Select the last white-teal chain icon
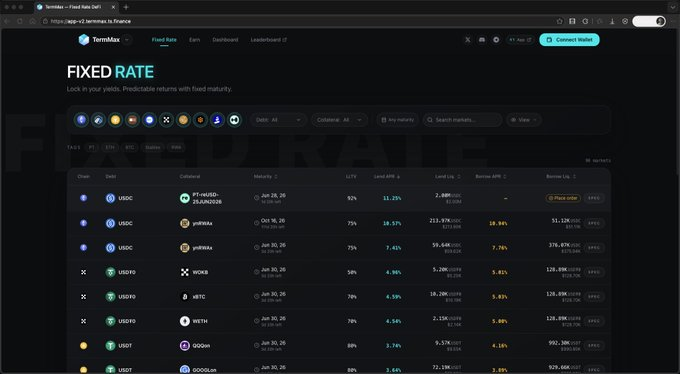The image size is (680, 374). coord(234,120)
